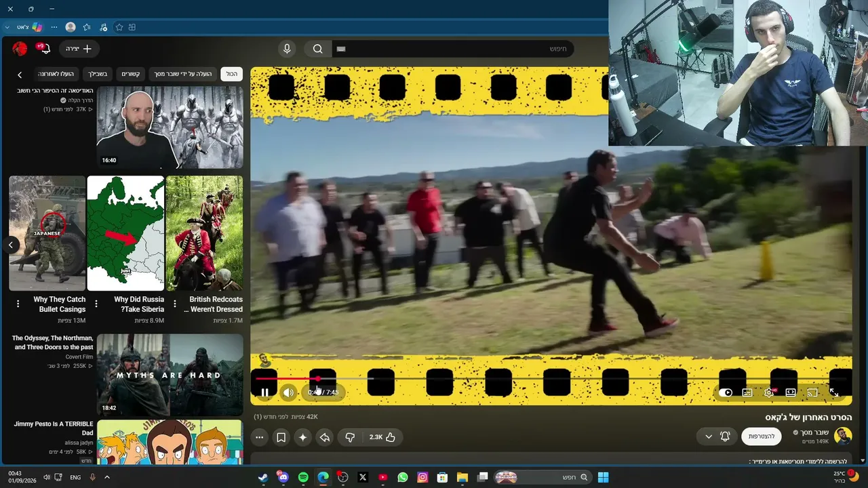This screenshot has height=488, width=868.
Task: Open options for Why They Catch Bullet Casings
Action: (x=18, y=304)
